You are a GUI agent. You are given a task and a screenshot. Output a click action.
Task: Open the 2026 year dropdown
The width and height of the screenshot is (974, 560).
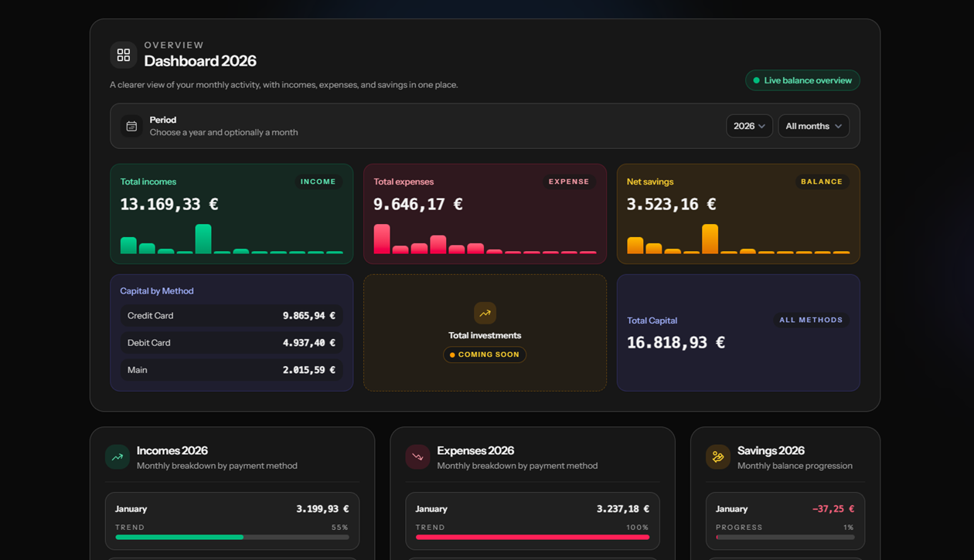point(749,126)
